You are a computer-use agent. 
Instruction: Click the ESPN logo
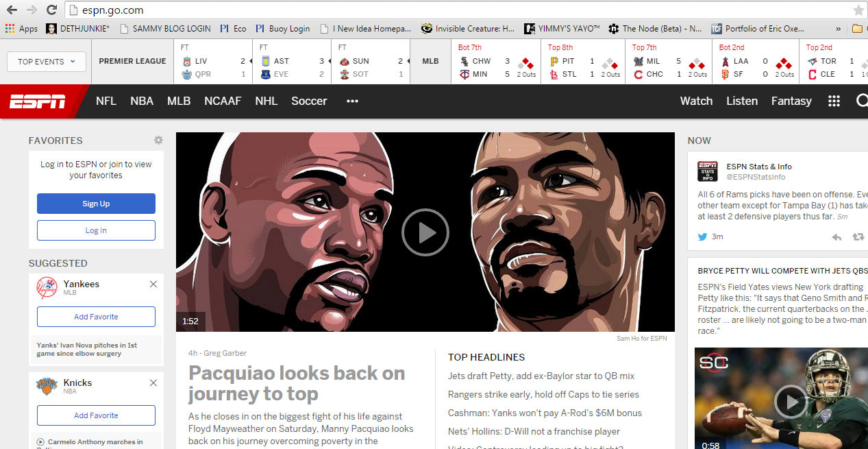[38, 101]
